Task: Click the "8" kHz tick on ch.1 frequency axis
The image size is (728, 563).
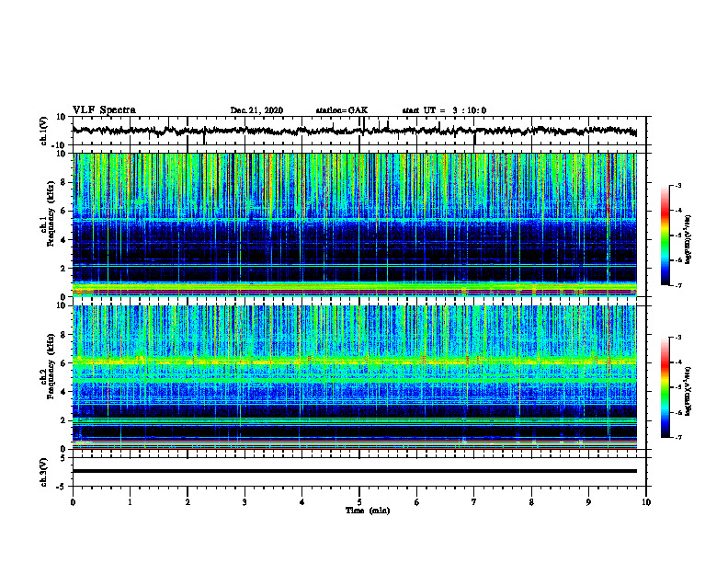Action: pos(63,182)
